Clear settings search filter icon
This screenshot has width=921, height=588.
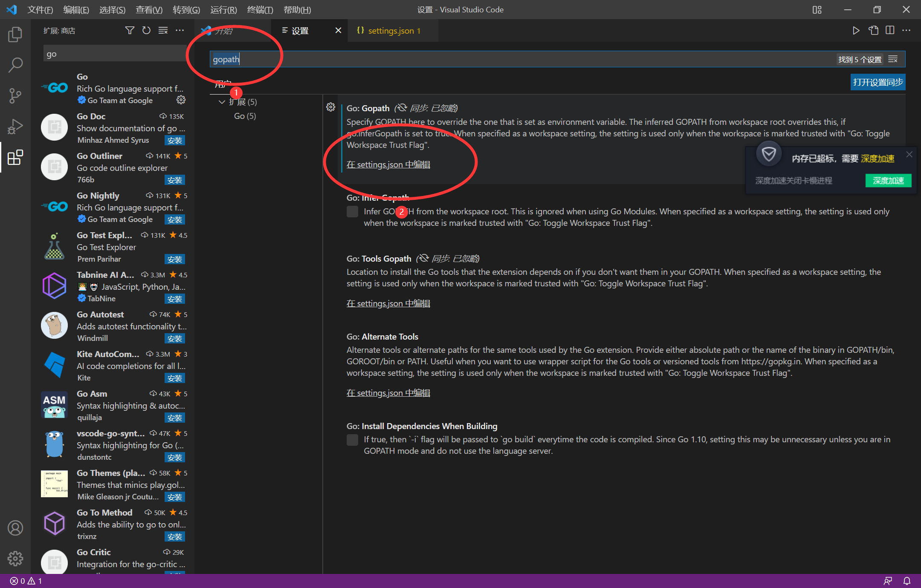tap(893, 59)
